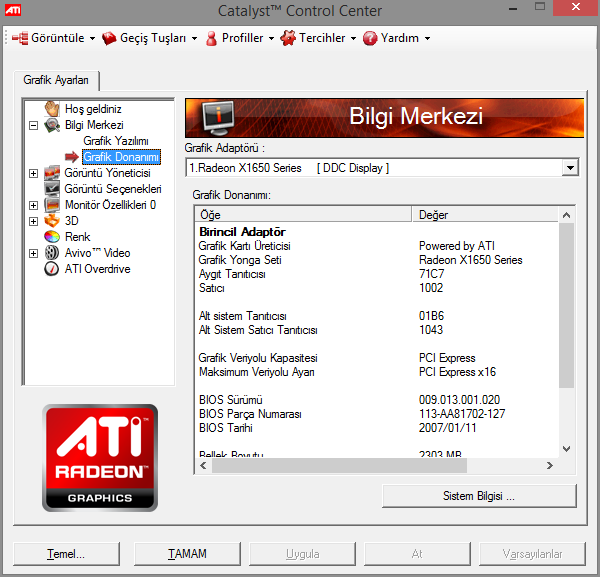Click the Temel button
The image size is (600, 577).
point(66,554)
